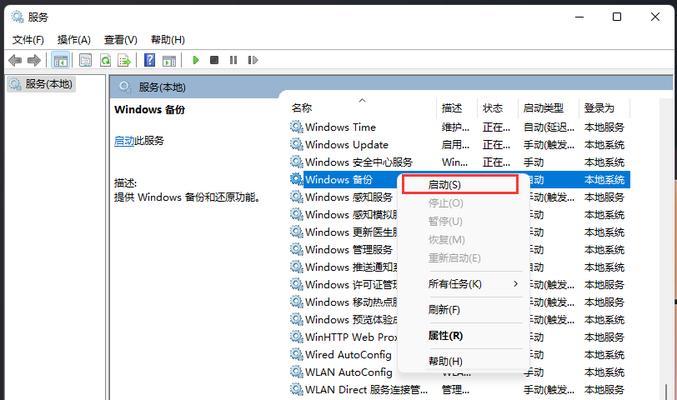The image size is (677, 400).
Task: Click the Services app icon in title bar
Action: [x=18, y=17]
